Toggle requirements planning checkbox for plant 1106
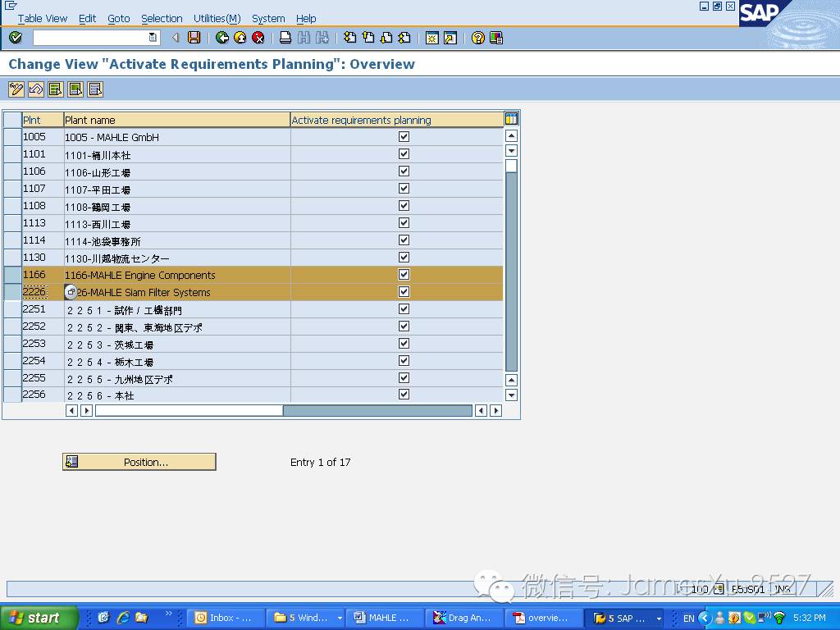840x630 pixels. point(404,171)
